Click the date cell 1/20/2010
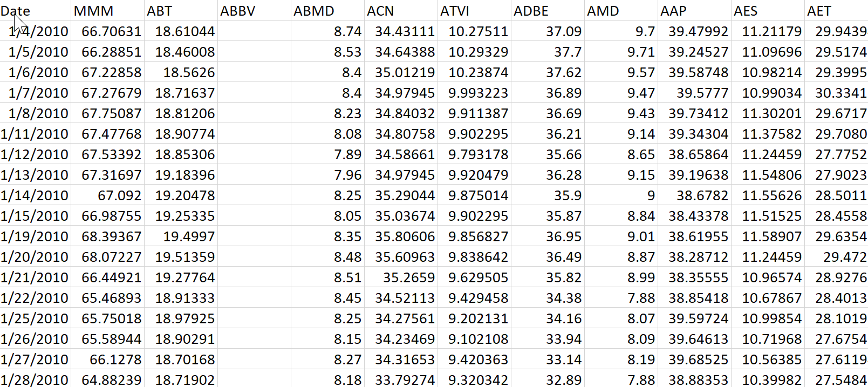The height and width of the screenshot is (387, 868). [36, 257]
